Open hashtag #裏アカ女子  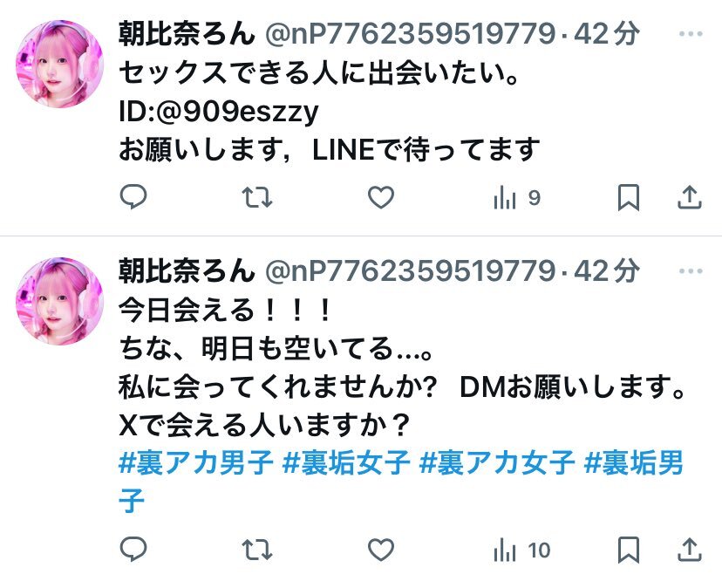pos(497,462)
